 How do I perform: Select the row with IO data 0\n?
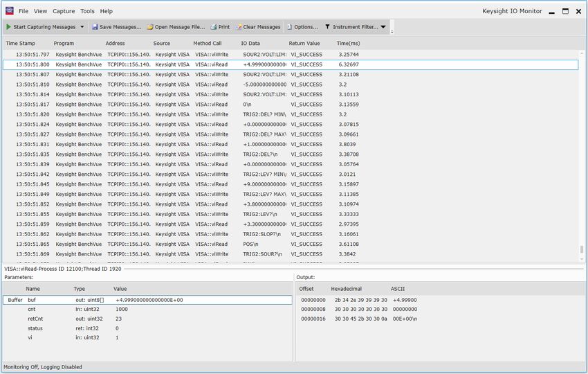click(x=291, y=105)
